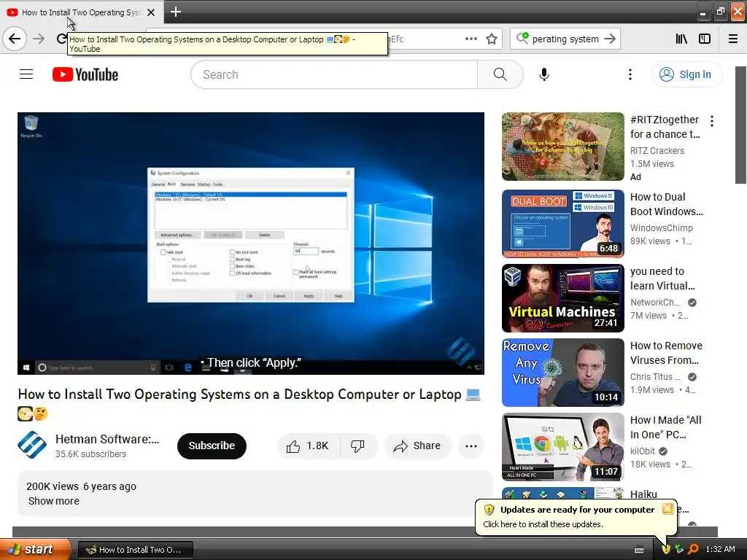Open 'How I Made All In One PC' title
The image size is (747, 560).
click(666, 427)
